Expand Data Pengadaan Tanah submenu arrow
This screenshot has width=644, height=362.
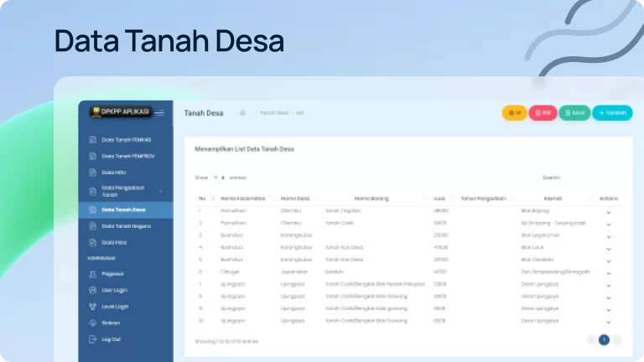(x=161, y=191)
